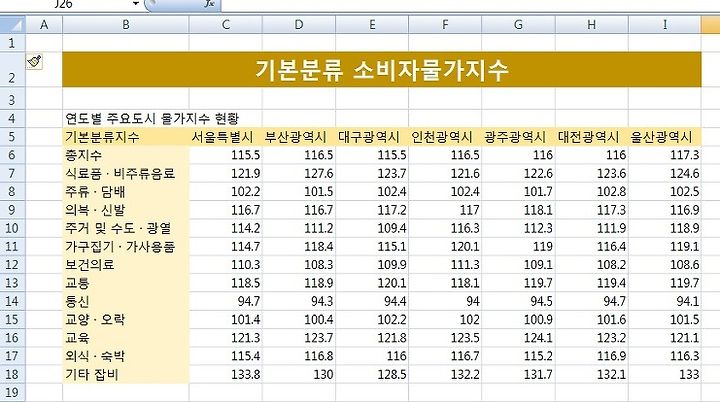
Task: Select column G header
Action: click(518, 24)
